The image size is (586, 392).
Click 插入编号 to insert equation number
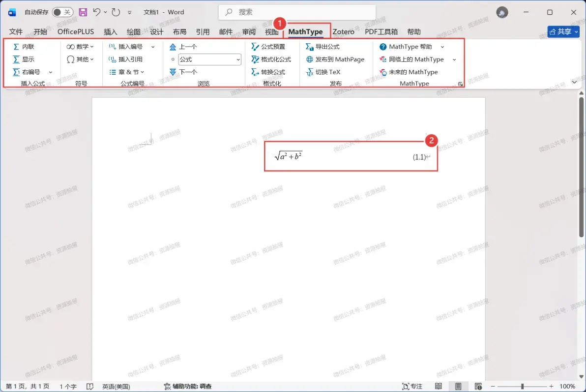point(126,47)
